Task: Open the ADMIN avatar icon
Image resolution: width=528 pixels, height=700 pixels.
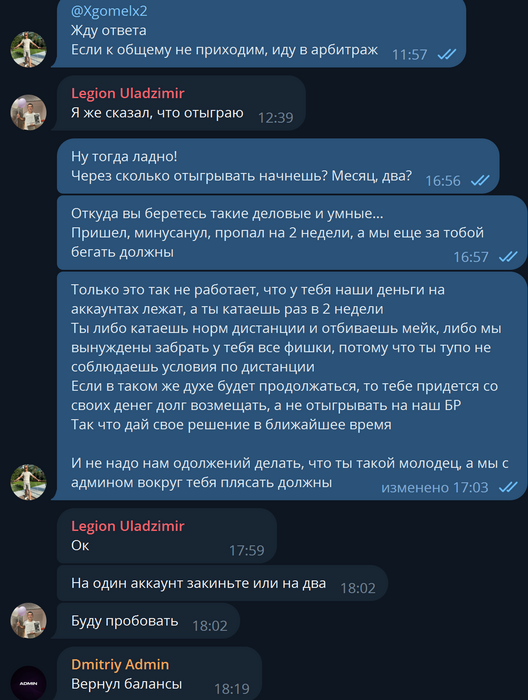Action: pyautogui.click(x=29, y=683)
